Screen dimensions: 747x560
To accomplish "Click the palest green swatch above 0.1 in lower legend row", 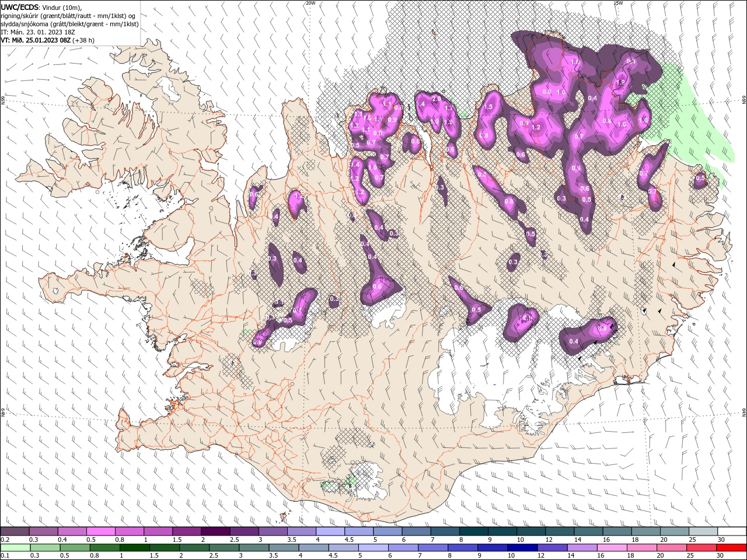I will click(x=15, y=548).
